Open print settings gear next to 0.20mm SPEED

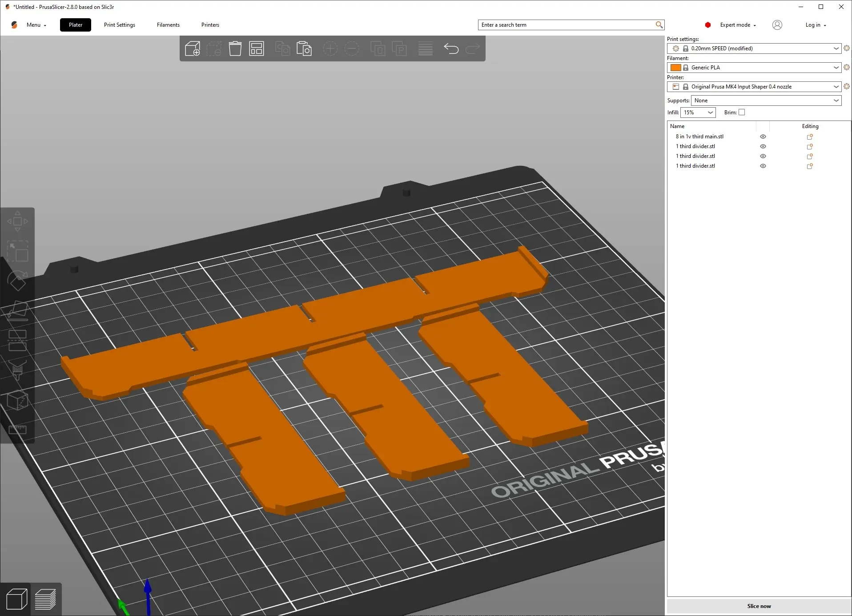coord(847,48)
